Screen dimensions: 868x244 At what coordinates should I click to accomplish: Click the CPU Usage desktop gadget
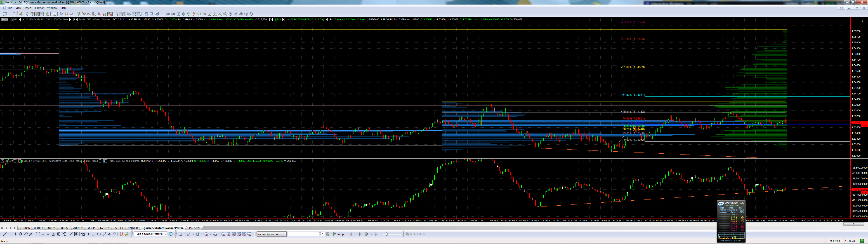(x=731, y=221)
